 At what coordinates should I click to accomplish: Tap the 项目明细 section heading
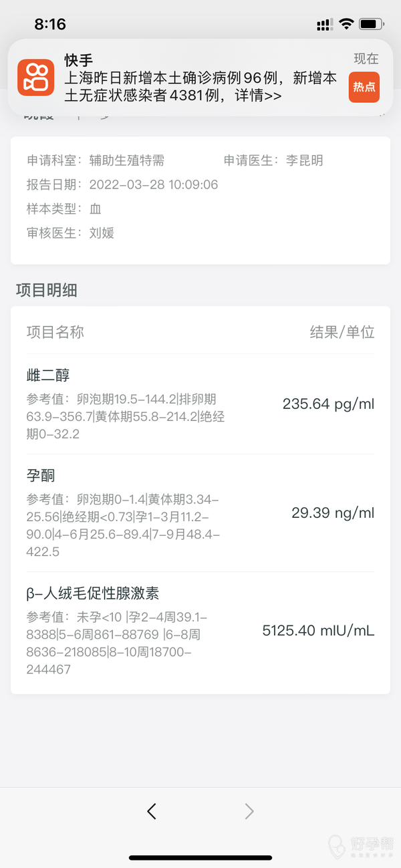point(46,290)
